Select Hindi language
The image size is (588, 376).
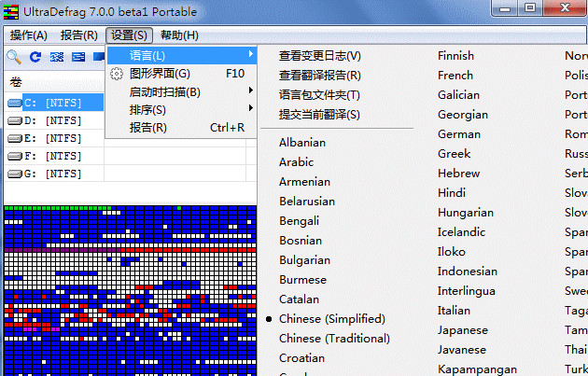point(452,193)
